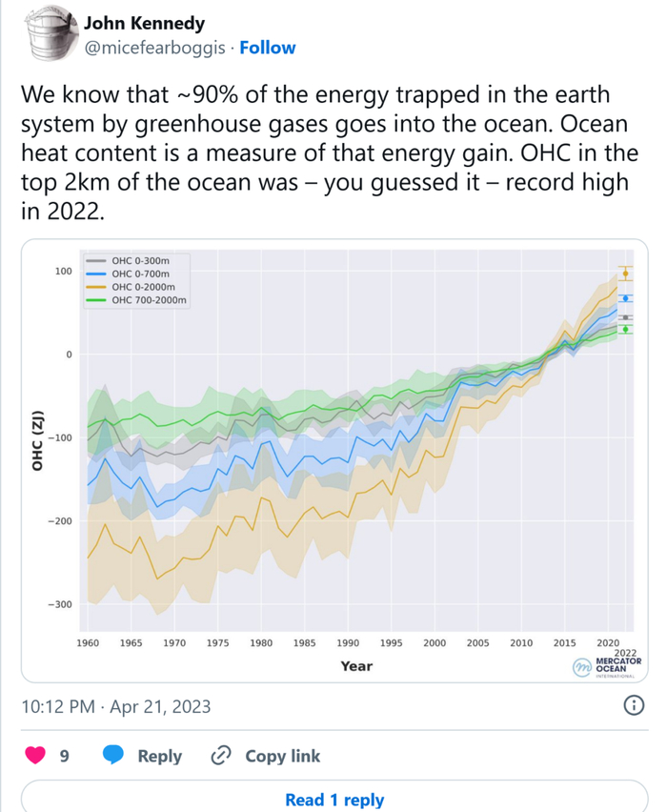The width and height of the screenshot is (667, 812).
Task: Open the tweet info circle icon
Action: tap(630, 706)
